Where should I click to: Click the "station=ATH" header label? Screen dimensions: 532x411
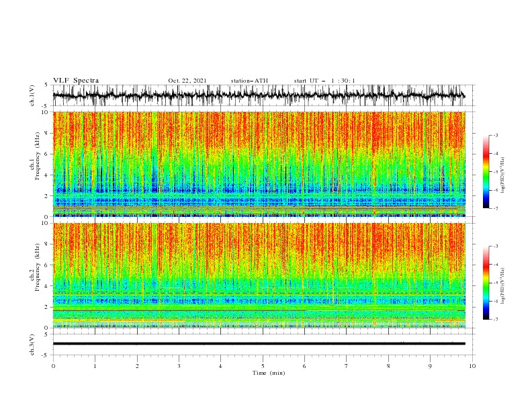[249, 81]
